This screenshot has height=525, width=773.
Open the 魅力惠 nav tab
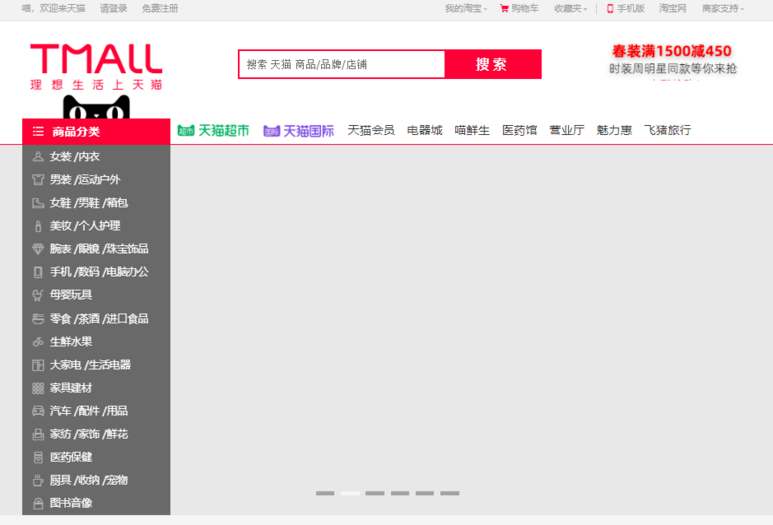click(614, 131)
